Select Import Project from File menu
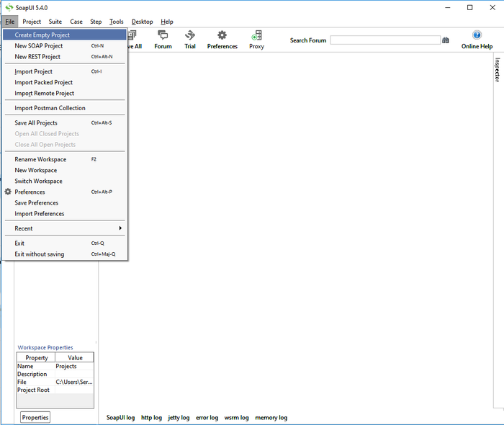Viewport: 504px width, 425px height. [65, 71]
